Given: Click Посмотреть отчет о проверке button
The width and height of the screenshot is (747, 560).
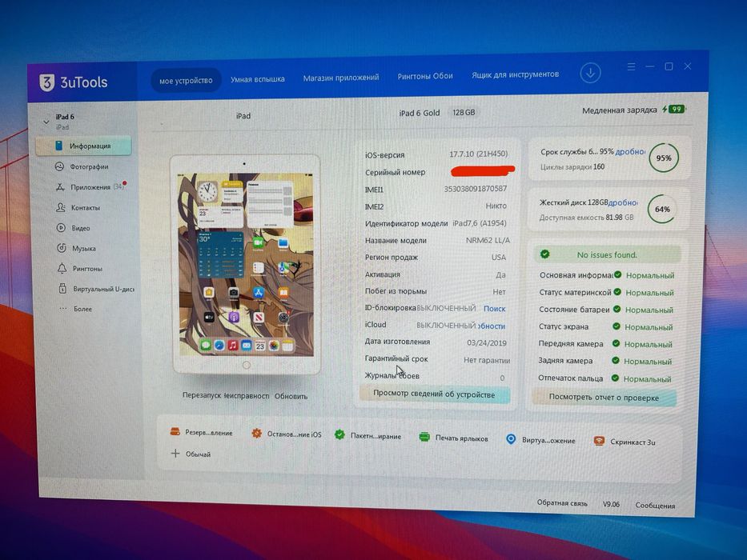Looking at the screenshot, I should click(604, 397).
